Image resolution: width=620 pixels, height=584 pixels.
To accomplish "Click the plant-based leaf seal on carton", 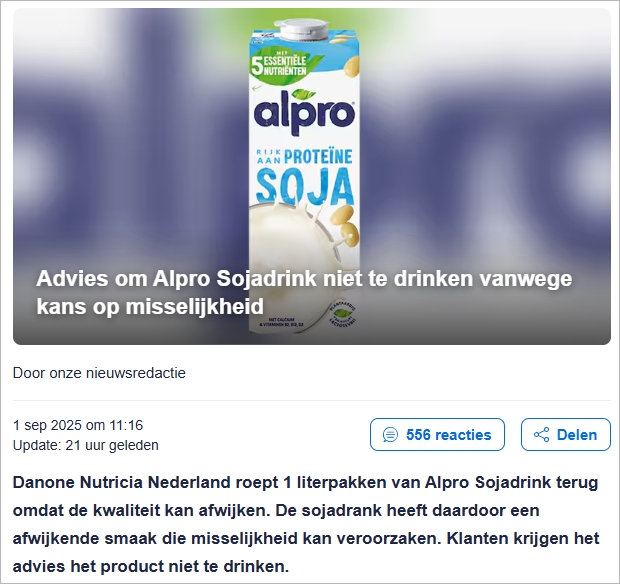I will point(343,316).
